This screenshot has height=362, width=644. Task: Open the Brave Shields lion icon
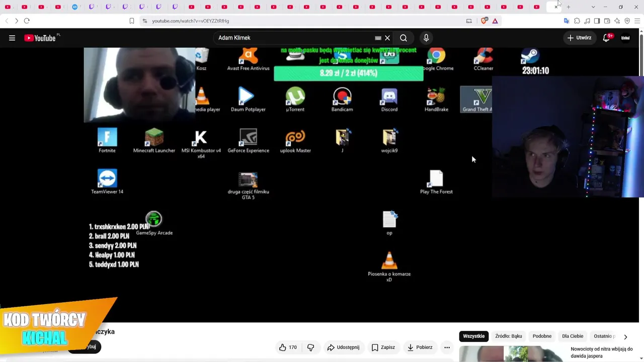pos(484,21)
